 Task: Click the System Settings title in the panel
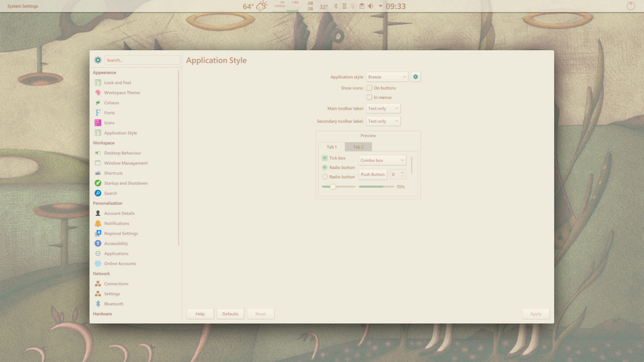22,6
